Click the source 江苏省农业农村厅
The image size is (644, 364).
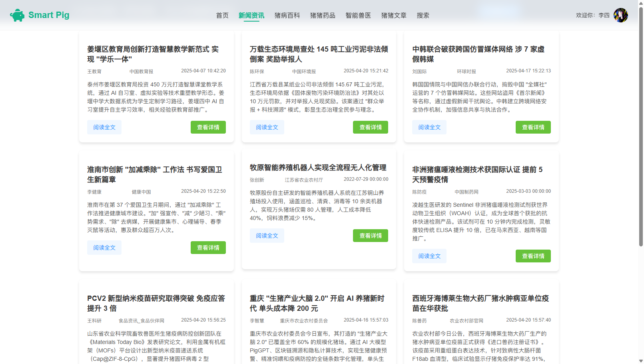304,180
